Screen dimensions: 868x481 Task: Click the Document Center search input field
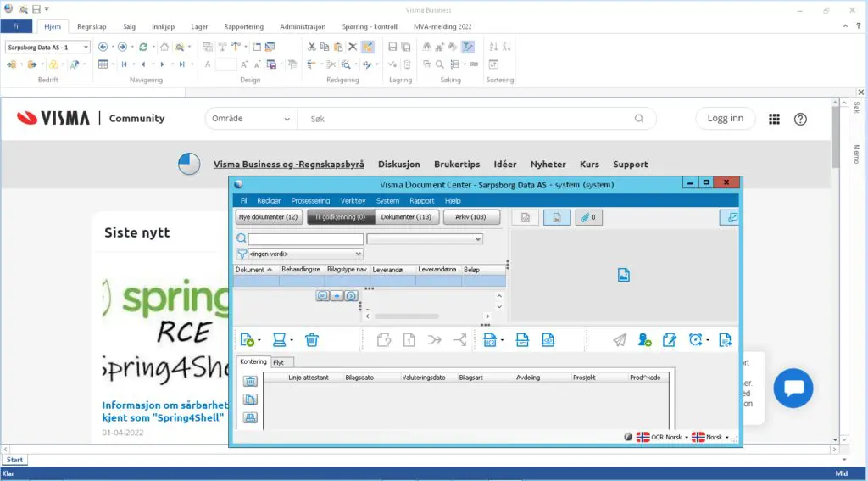pos(305,239)
